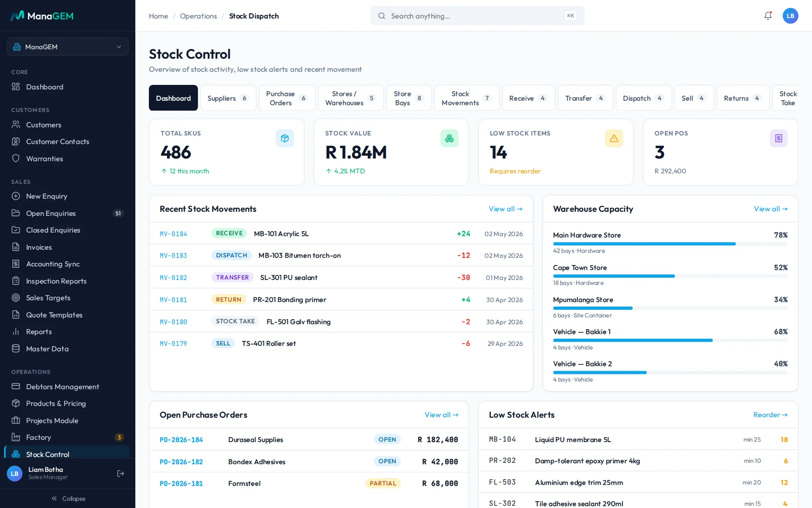The image size is (812, 508).
Task: Collapse the sidebar
Action: pyautogui.click(x=68, y=499)
